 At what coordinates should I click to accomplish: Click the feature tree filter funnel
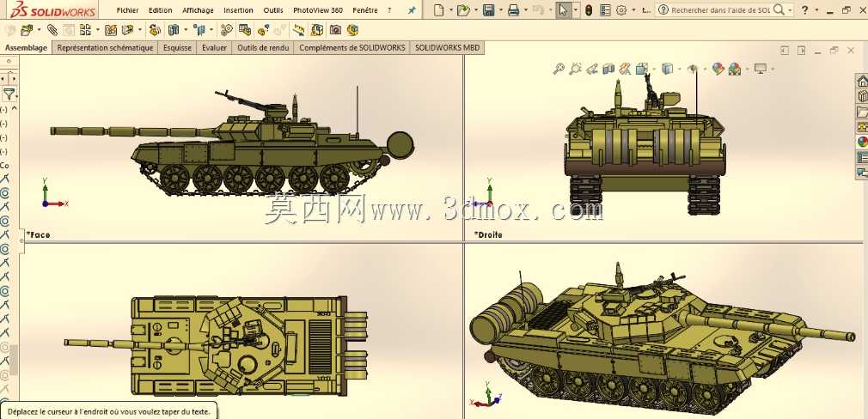click(x=9, y=94)
